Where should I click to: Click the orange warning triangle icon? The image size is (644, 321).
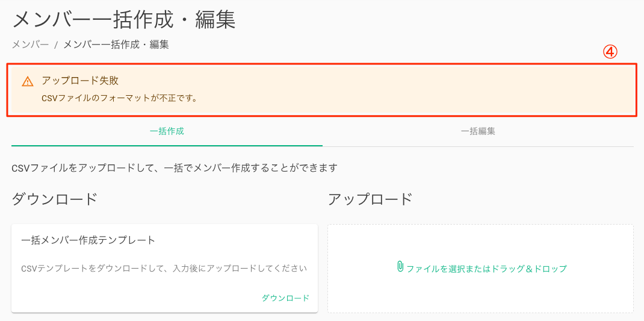point(27,81)
